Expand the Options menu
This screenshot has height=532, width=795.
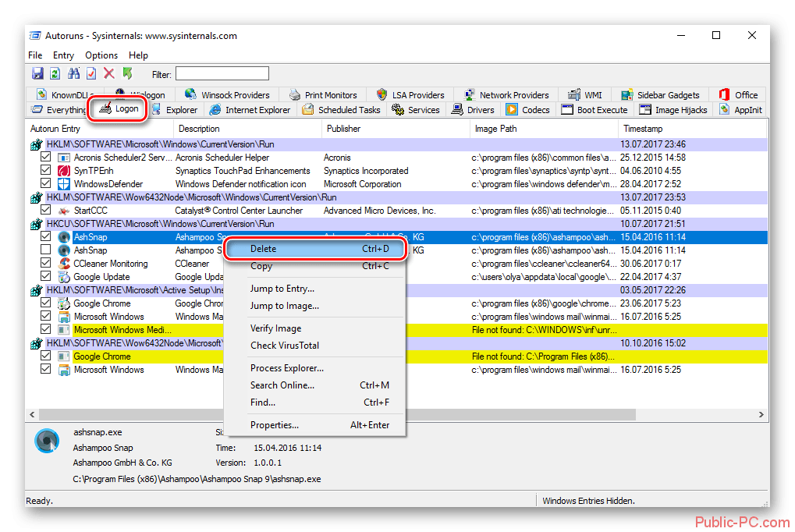pos(101,55)
